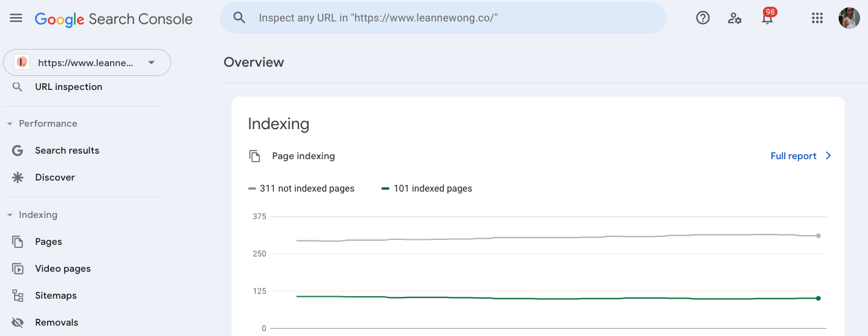Click the URL inspection magnifier icon
Screen dimensions: 868x336
click(18, 87)
